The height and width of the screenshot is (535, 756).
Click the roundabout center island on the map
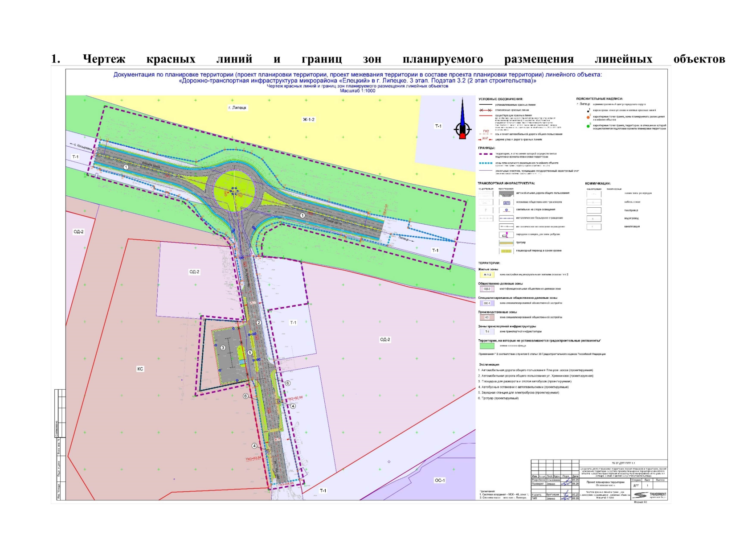tap(234, 190)
